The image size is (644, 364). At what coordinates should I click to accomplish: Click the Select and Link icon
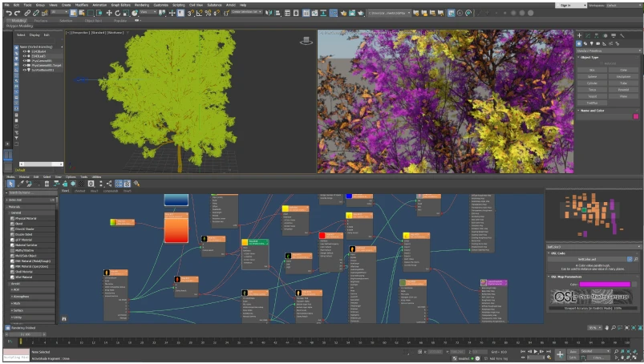(26, 13)
